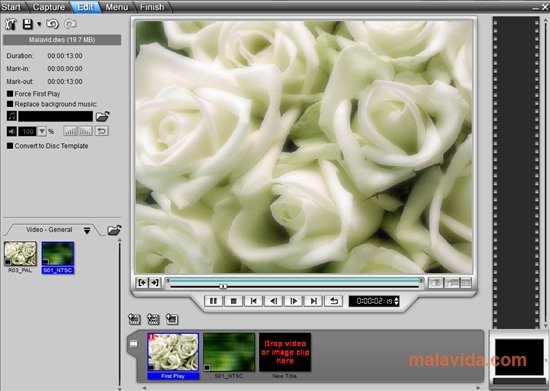Viewport: 550px width, 391px height.
Task: Apply audio fade-in button
Action: click(x=71, y=131)
